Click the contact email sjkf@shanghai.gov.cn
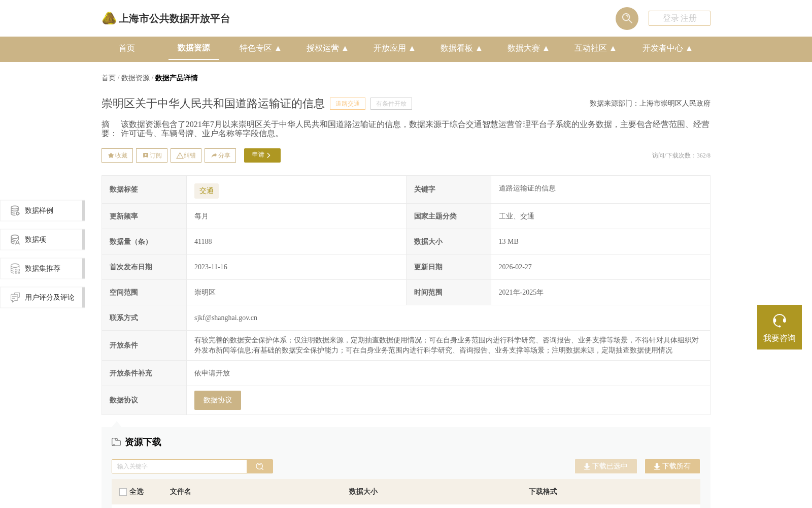The image size is (812, 508). 226,318
